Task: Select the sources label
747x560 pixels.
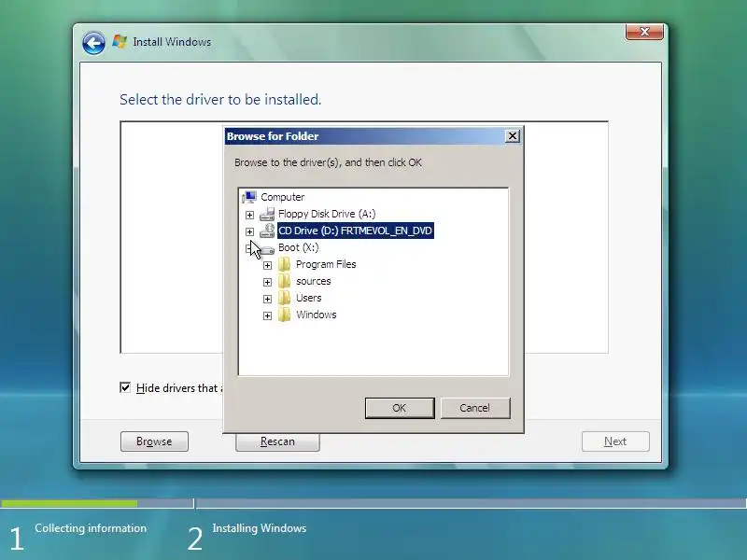Action: tap(314, 281)
